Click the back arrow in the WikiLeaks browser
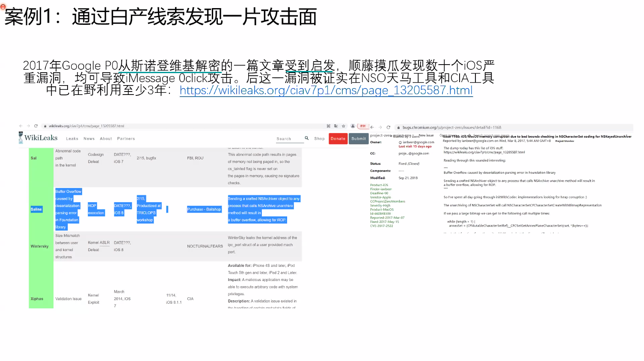Screen dimensions: 644x361 (x=21, y=126)
